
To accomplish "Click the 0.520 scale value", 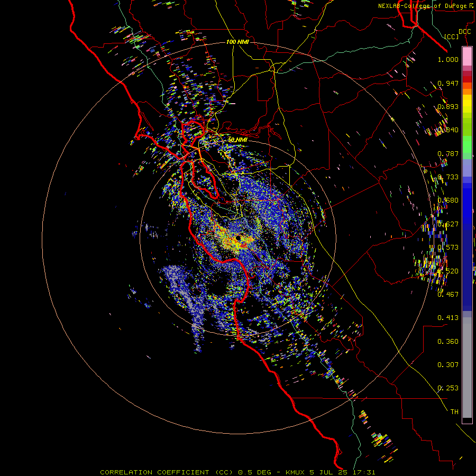I will 448,271.
